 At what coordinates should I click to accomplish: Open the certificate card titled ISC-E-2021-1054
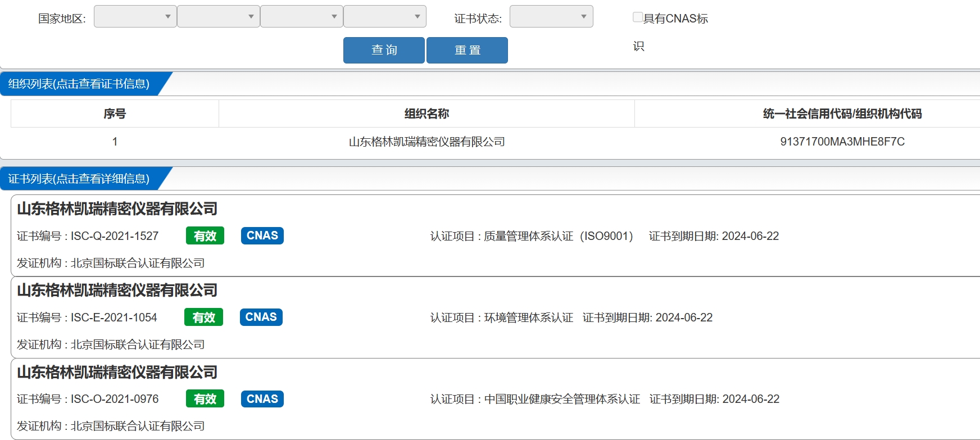pyautogui.click(x=117, y=291)
